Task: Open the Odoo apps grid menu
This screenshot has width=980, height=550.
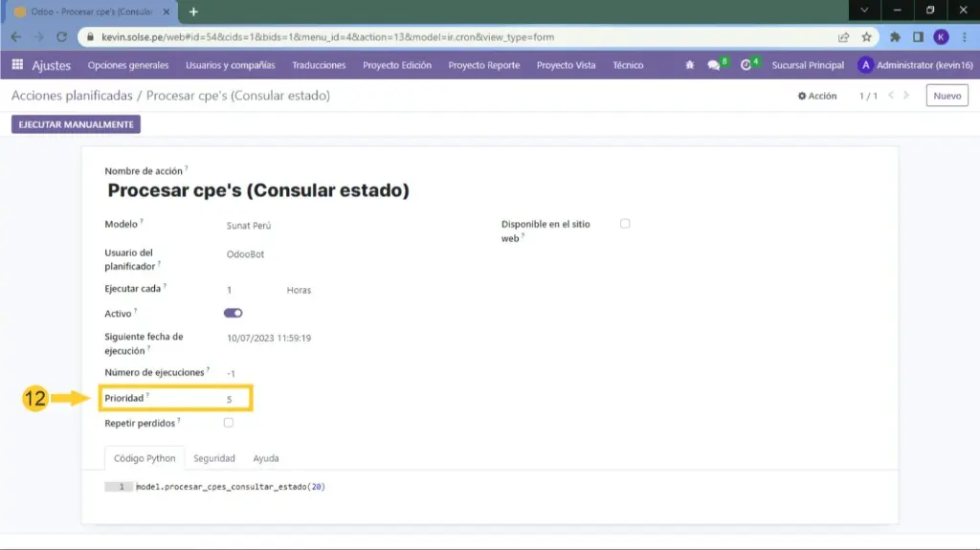Action: tap(17, 65)
